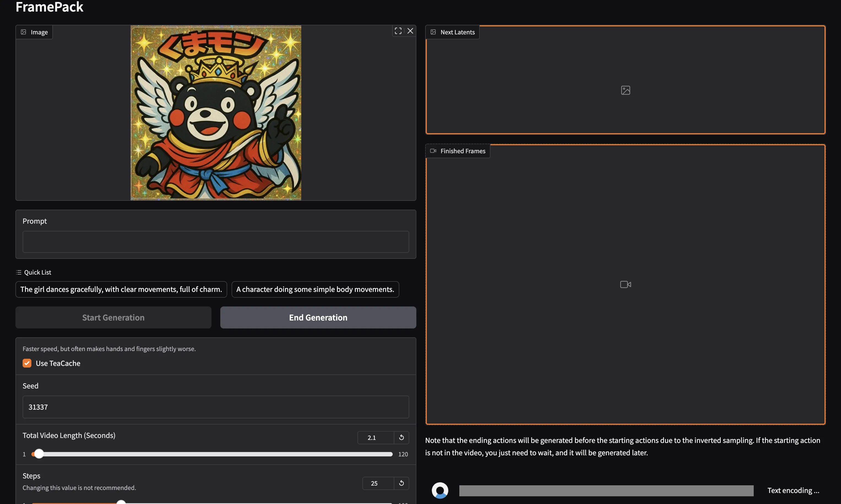Screen dimensions: 841x504
Task: Click inside the Prompt text field
Action: [x=216, y=242]
